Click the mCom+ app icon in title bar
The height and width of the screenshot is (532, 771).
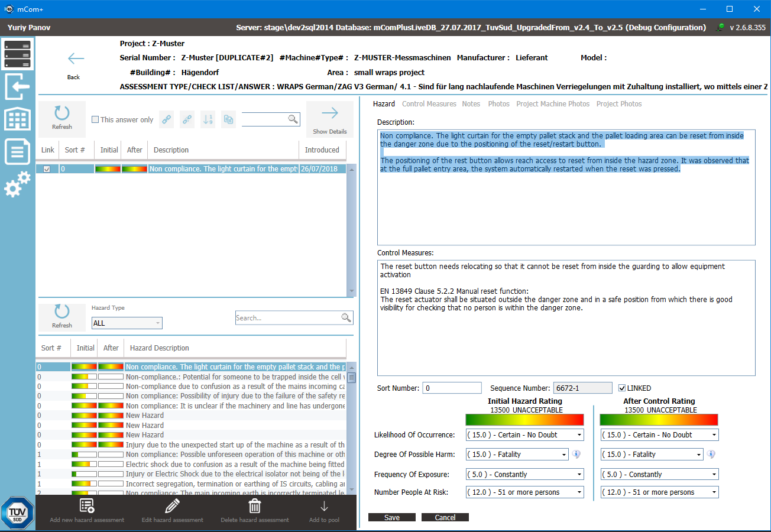point(9,9)
